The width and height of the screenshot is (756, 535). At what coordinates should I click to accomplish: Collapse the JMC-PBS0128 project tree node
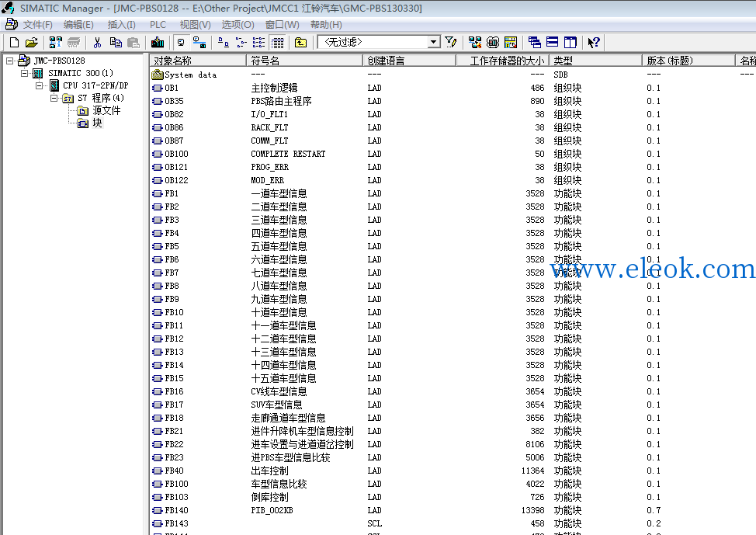[x=9, y=61]
